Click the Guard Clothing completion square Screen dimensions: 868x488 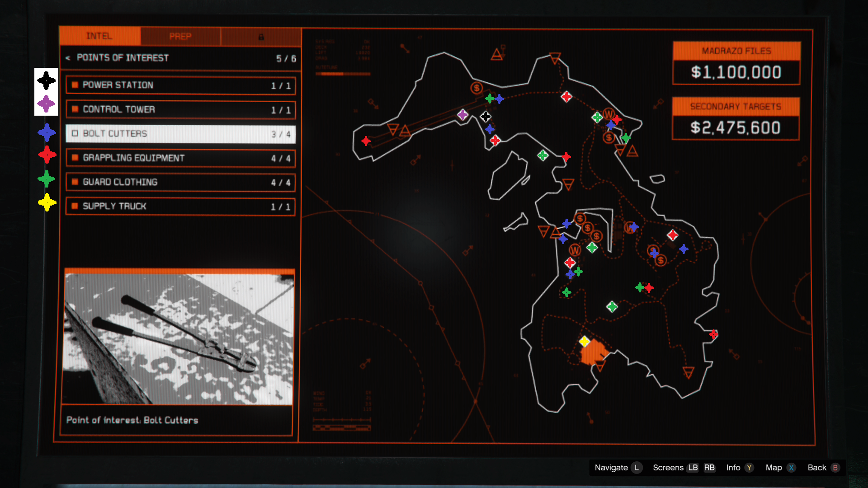click(75, 182)
